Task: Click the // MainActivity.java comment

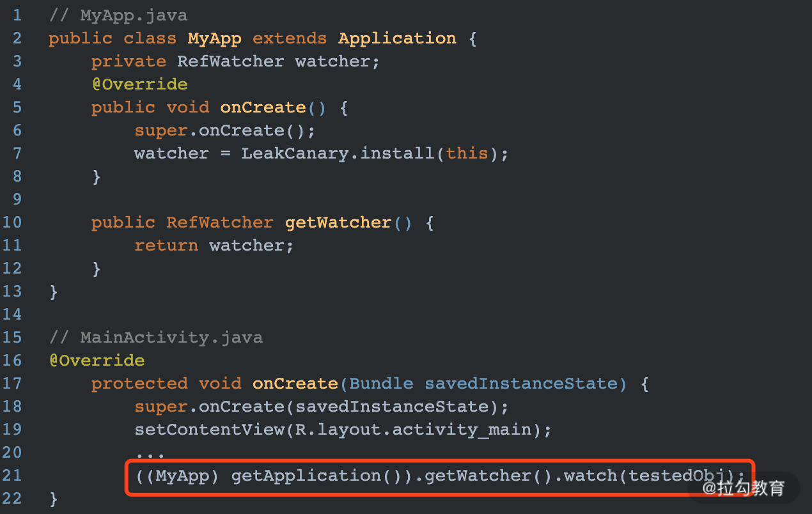Action: point(156,338)
